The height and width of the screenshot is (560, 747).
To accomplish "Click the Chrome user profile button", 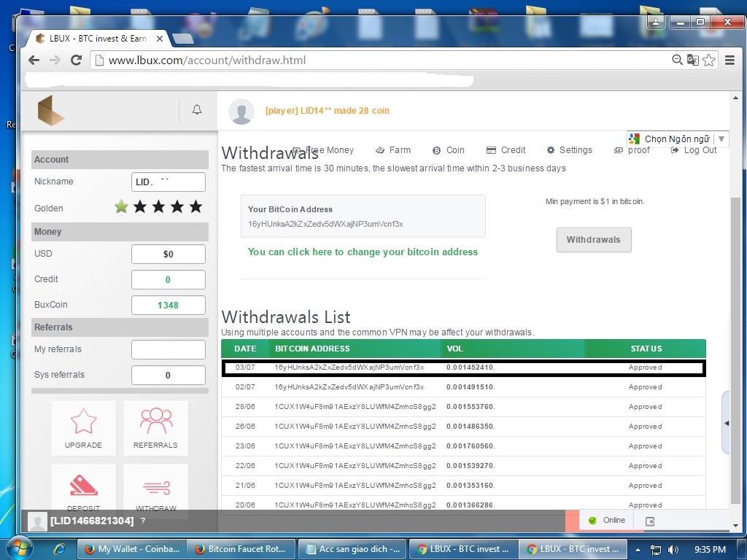I will 656,22.
